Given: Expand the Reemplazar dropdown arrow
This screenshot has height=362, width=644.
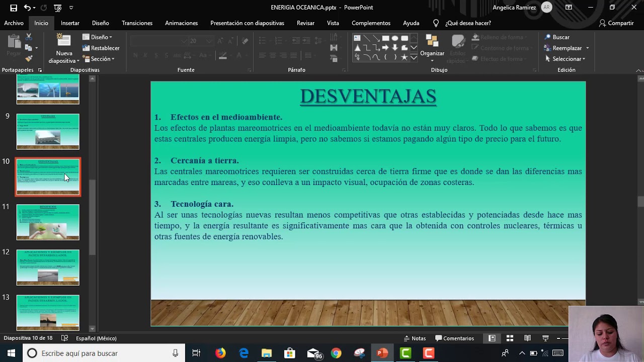Looking at the screenshot, I should point(587,48).
